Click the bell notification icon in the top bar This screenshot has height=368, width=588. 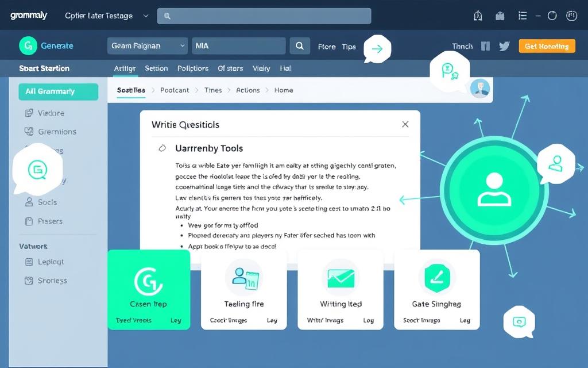[478, 16]
